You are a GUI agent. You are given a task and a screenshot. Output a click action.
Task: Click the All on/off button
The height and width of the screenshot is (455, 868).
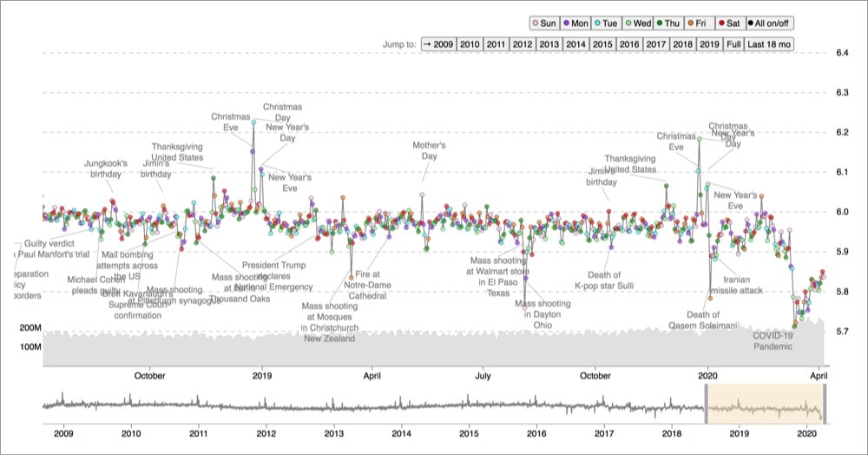point(768,23)
